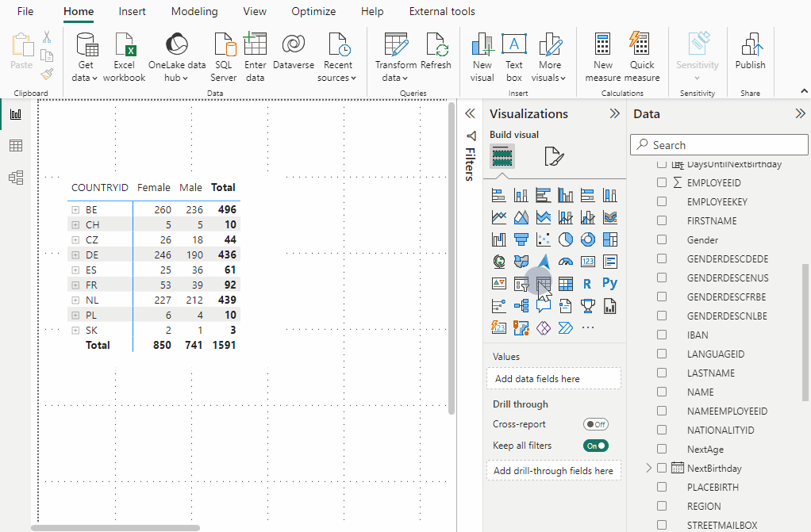
Task: Click the Data pane Search field
Action: (719, 145)
